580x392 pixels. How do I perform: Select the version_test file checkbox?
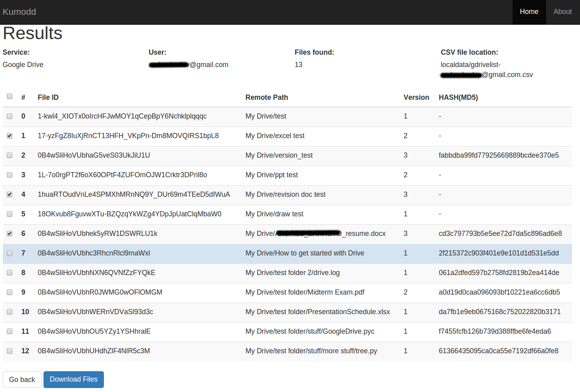tap(10, 155)
